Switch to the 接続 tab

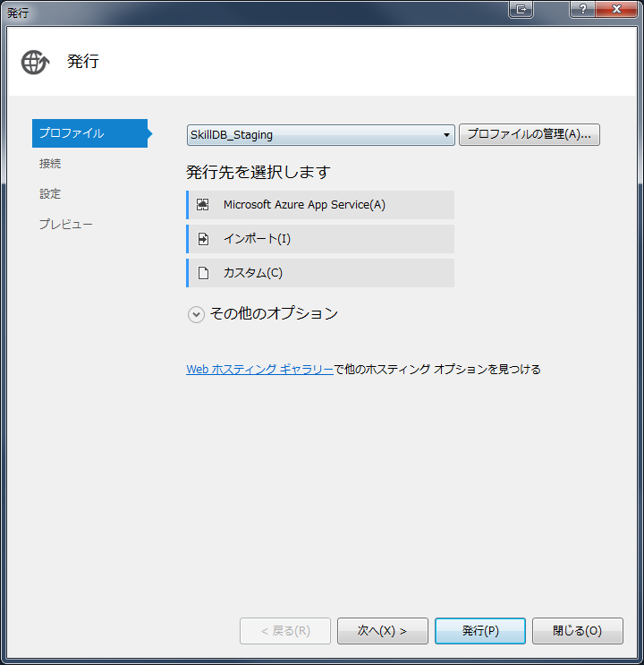pyautogui.click(x=50, y=164)
